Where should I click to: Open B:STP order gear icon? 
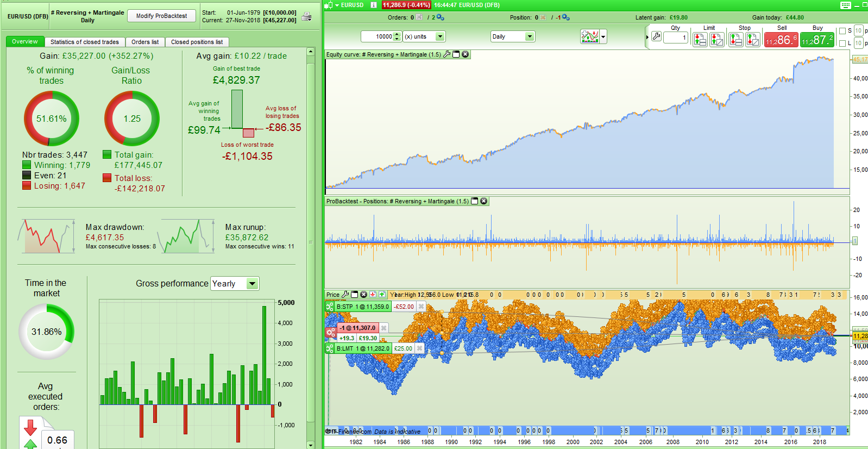[330, 307]
